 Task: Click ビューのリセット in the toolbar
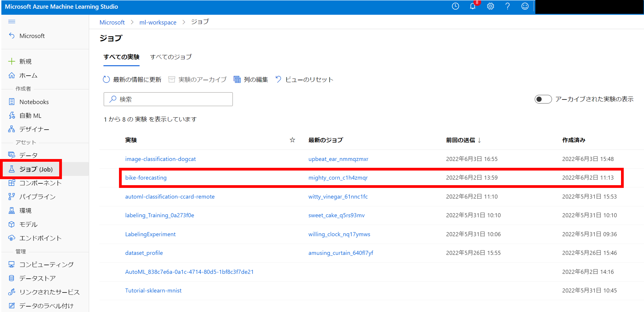tap(305, 80)
